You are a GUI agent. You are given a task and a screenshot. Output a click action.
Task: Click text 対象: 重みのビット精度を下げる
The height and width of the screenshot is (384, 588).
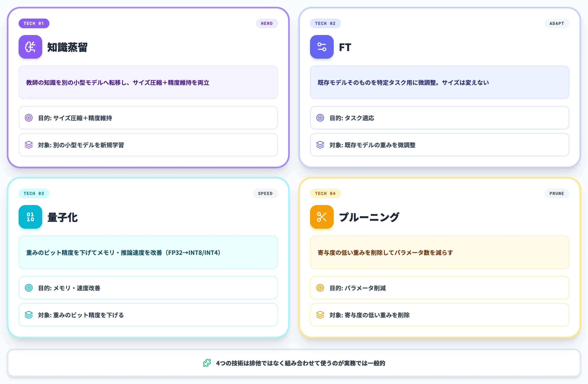click(x=81, y=315)
